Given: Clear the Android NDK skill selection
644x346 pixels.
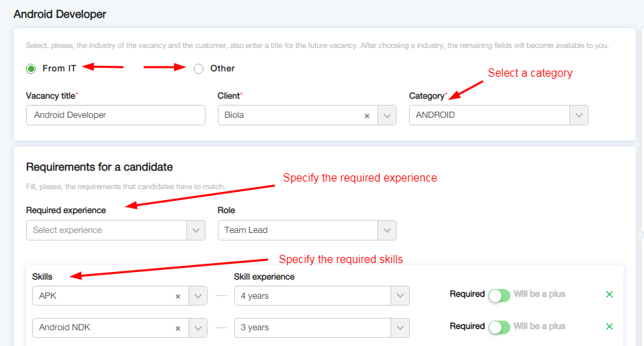Looking at the screenshot, I should [x=177, y=328].
